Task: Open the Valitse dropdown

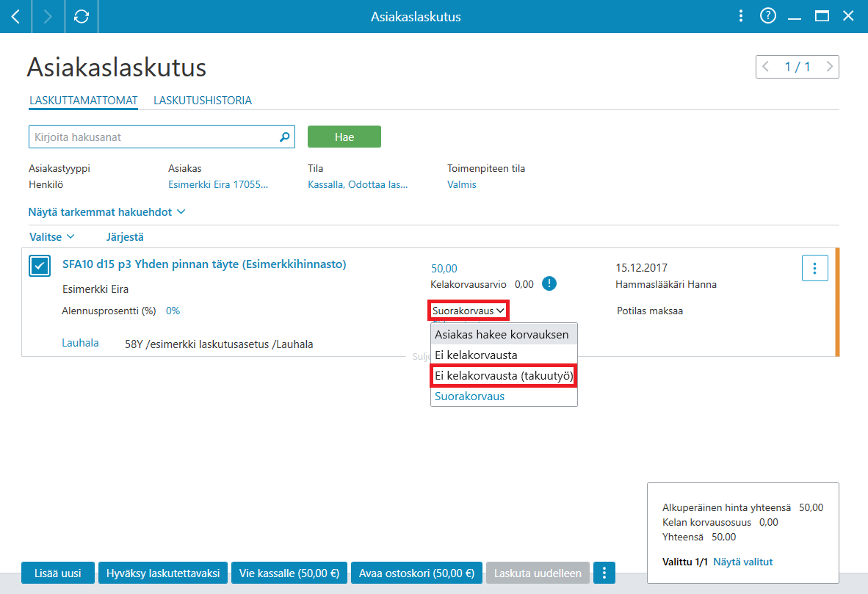Action: [x=51, y=237]
